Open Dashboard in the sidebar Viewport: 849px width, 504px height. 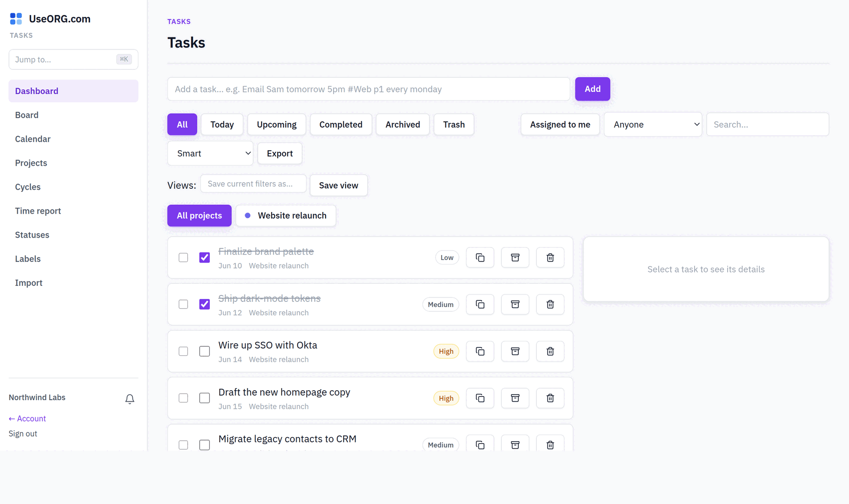73,91
